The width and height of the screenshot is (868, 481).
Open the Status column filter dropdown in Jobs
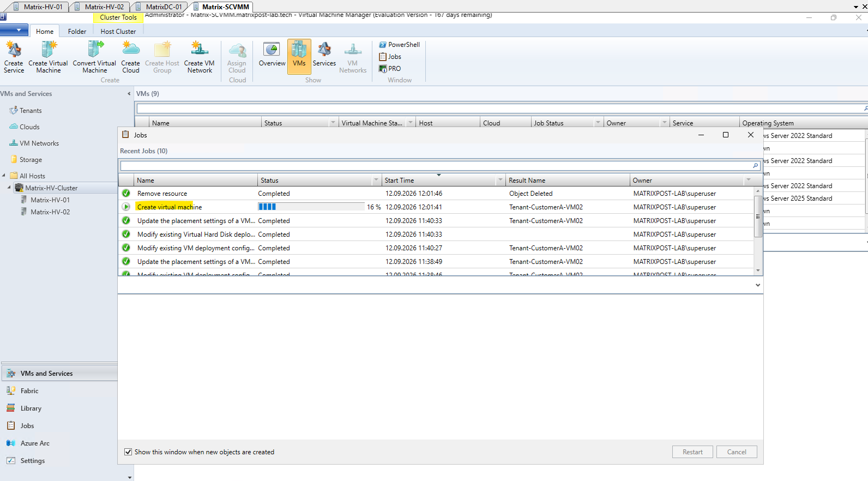point(376,180)
